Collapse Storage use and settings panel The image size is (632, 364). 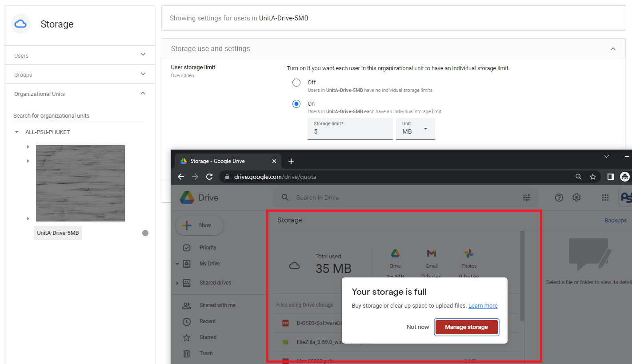[613, 49]
